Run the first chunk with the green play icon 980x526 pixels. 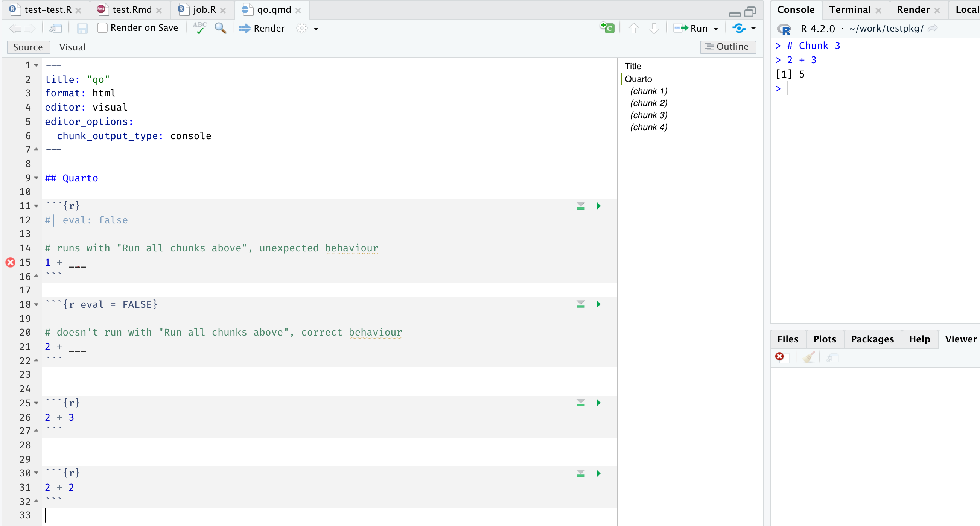click(x=598, y=206)
